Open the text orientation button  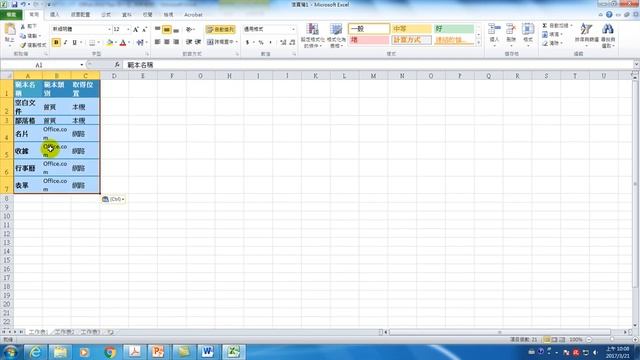[x=189, y=29]
